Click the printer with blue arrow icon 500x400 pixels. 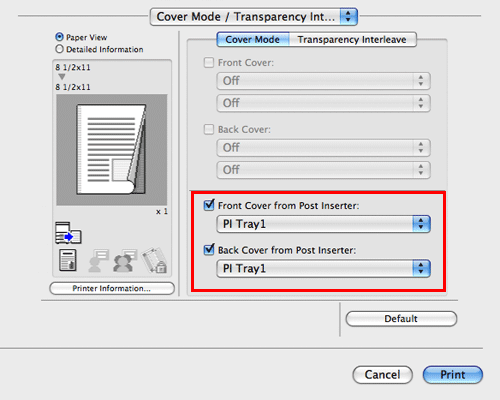68,233
